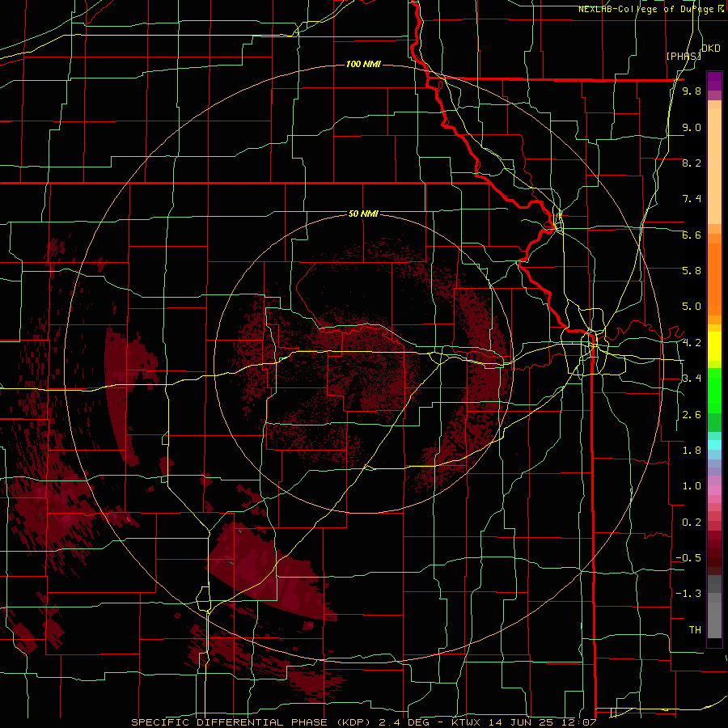Click the 3.4 value on the color scale
Image resolution: width=728 pixels, height=728 pixels.
(692, 378)
